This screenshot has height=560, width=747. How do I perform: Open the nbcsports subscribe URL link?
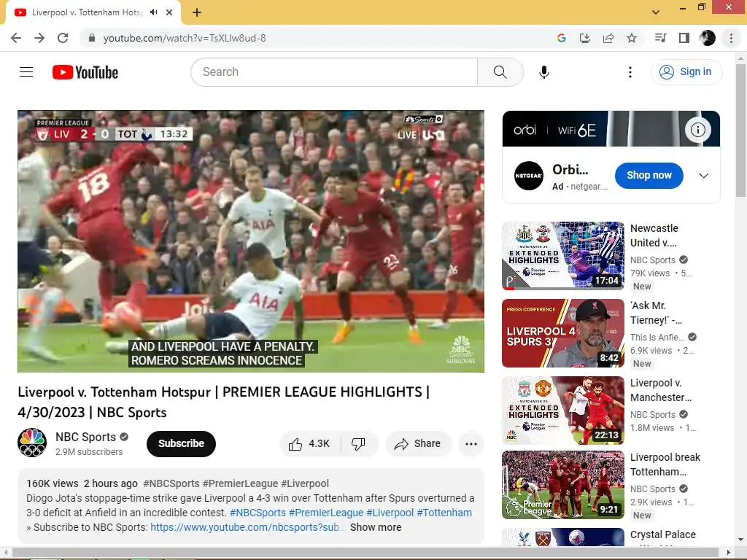[x=247, y=527]
